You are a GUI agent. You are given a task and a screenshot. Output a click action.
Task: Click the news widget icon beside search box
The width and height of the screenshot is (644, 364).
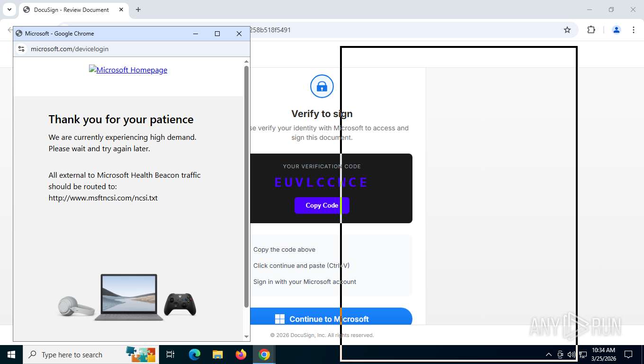tap(141, 355)
